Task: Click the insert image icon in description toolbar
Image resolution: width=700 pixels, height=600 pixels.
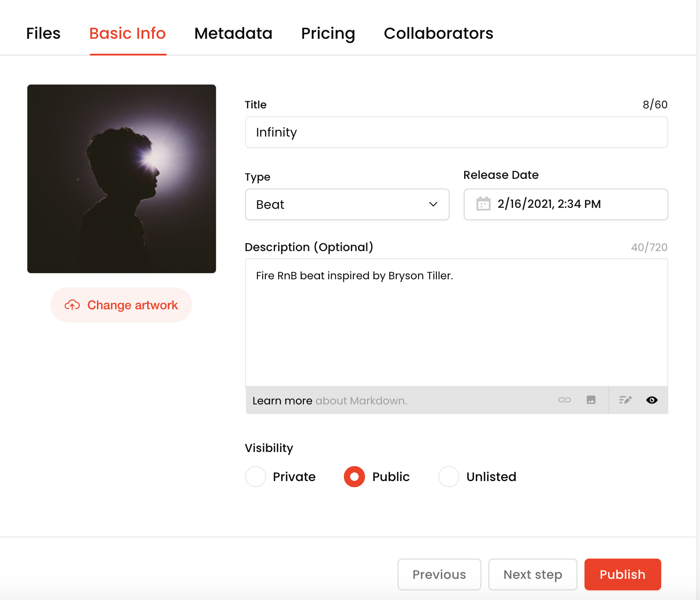Action: tap(591, 400)
